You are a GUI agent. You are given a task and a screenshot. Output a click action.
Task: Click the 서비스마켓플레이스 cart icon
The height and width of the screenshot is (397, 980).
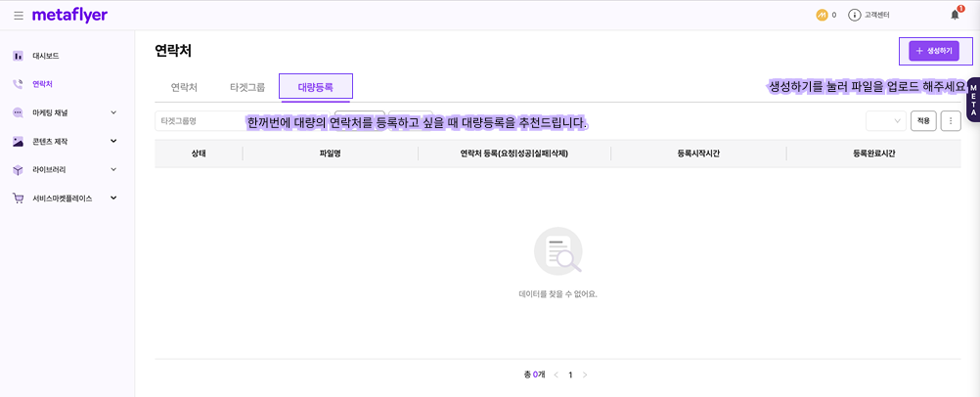18,198
